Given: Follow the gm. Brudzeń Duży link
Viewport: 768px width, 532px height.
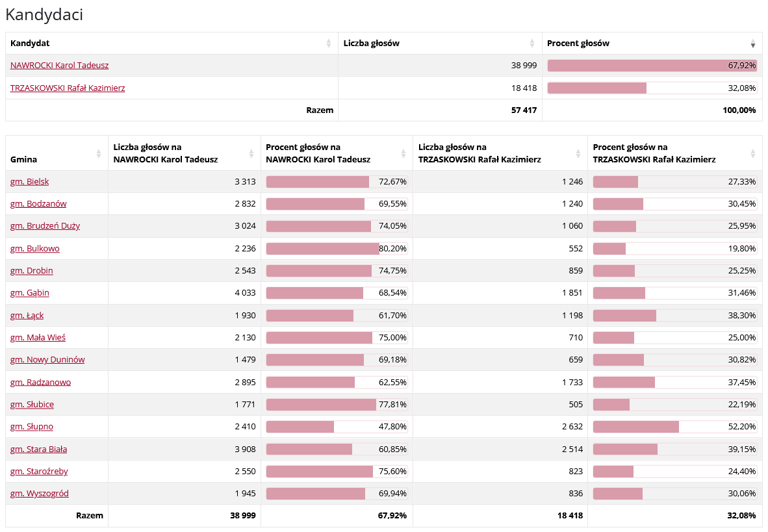Looking at the screenshot, I should [45, 226].
